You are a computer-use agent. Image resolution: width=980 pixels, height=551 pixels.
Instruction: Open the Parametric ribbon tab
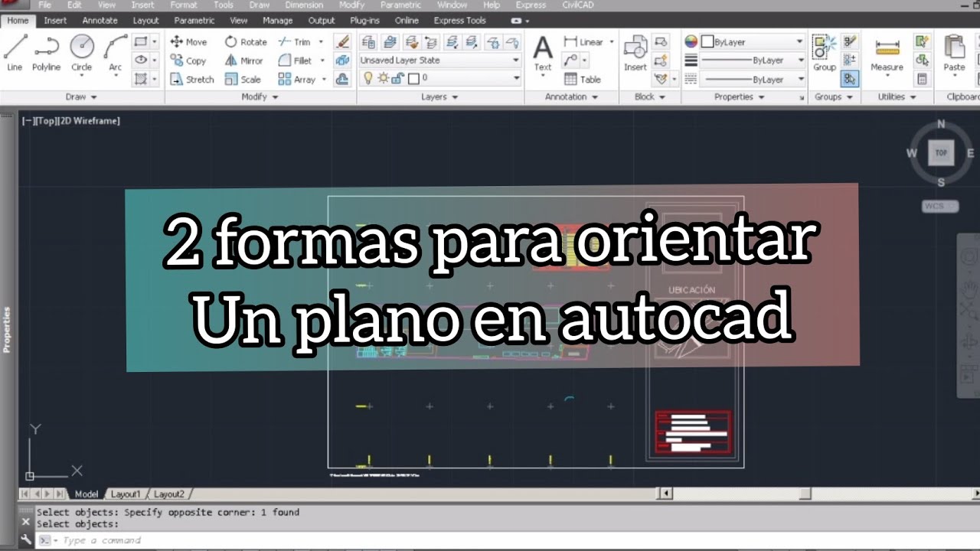click(194, 21)
